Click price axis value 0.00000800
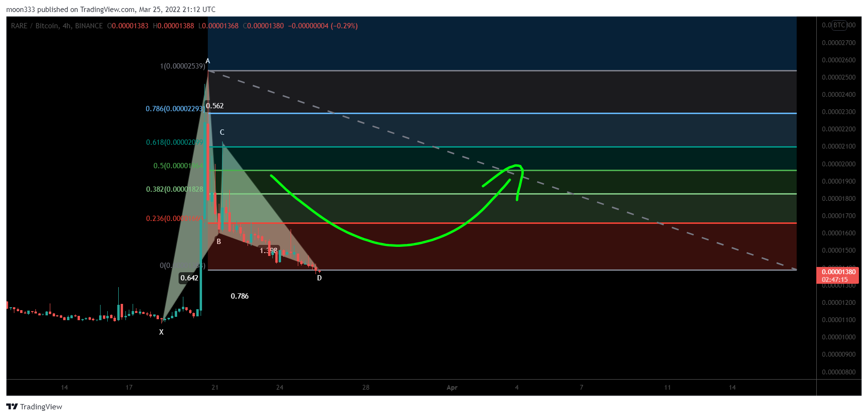The height and width of the screenshot is (417, 868). coord(839,372)
